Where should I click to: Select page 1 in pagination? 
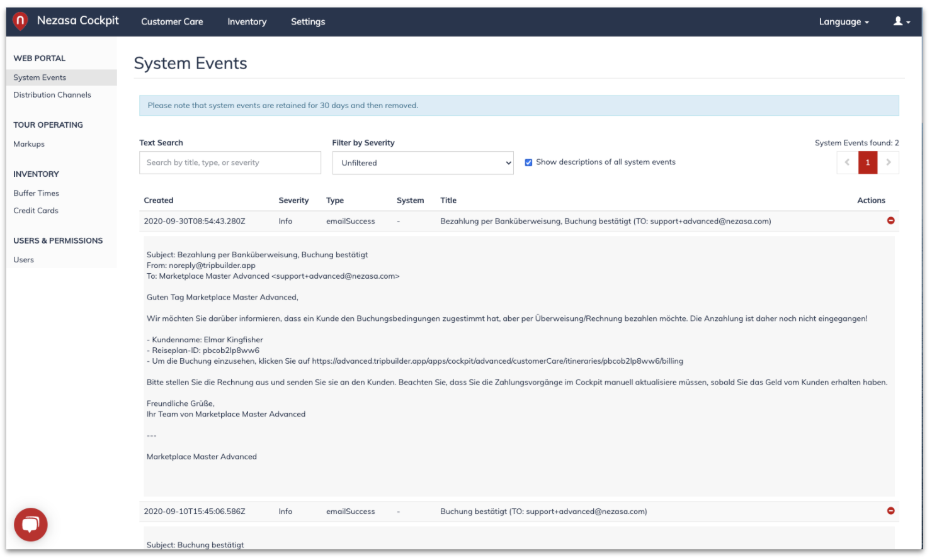point(868,162)
